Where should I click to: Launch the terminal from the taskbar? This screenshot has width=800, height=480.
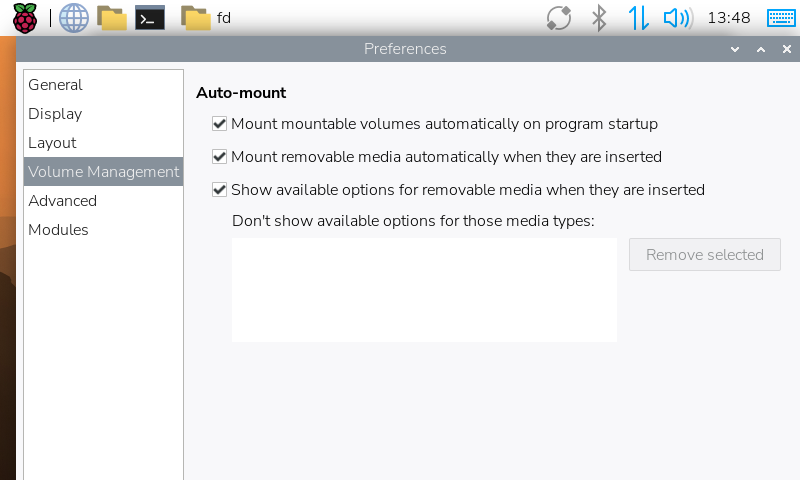(x=149, y=18)
